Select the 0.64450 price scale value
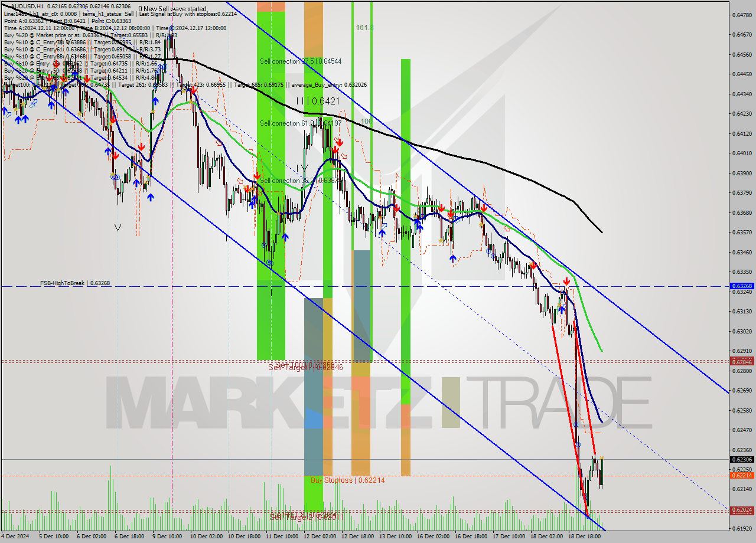 click(742, 74)
